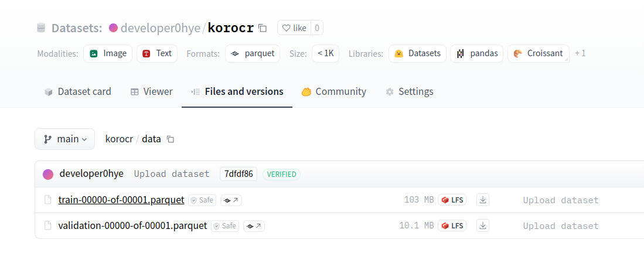Download the train parquet file
Screen dimensions: 644x267
click(x=483, y=200)
